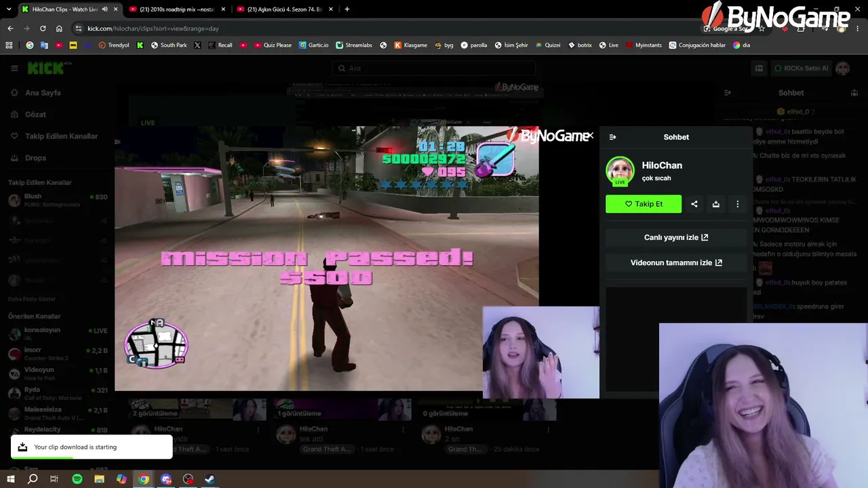This screenshot has height=488, width=868.
Task: Open the Trendyol bookmark
Action: click(x=114, y=45)
